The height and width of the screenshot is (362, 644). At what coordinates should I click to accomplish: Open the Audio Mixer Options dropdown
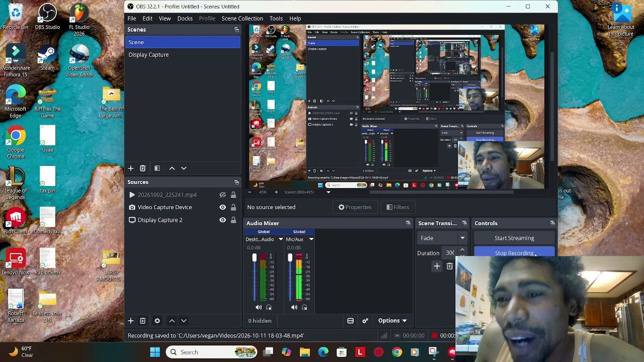[x=392, y=321]
